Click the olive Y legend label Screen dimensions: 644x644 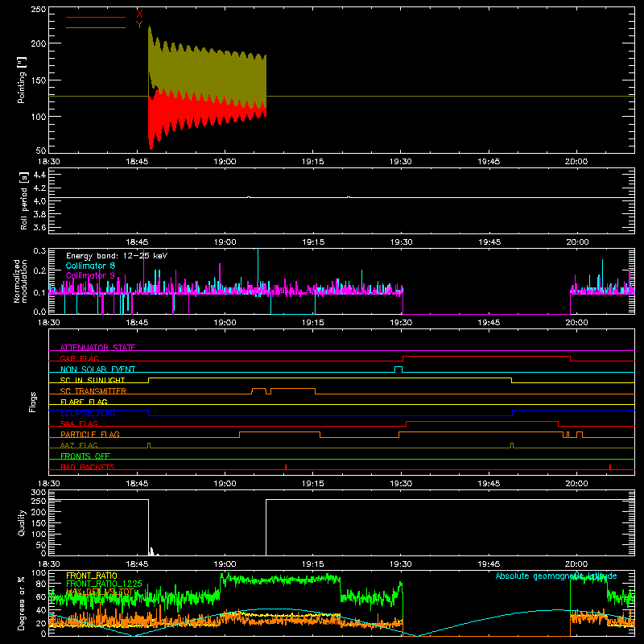point(139,25)
